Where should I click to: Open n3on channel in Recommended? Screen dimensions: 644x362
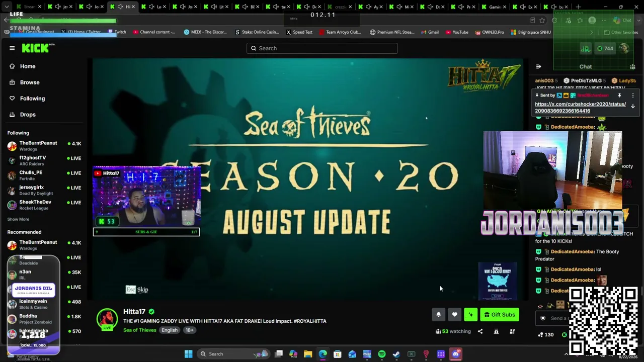click(44, 275)
